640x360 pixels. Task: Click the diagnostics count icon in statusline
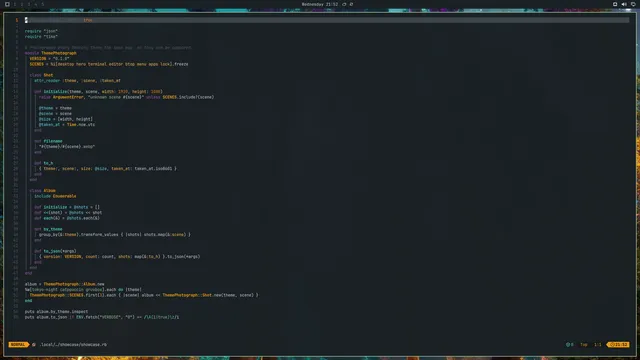[x=569, y=344]
